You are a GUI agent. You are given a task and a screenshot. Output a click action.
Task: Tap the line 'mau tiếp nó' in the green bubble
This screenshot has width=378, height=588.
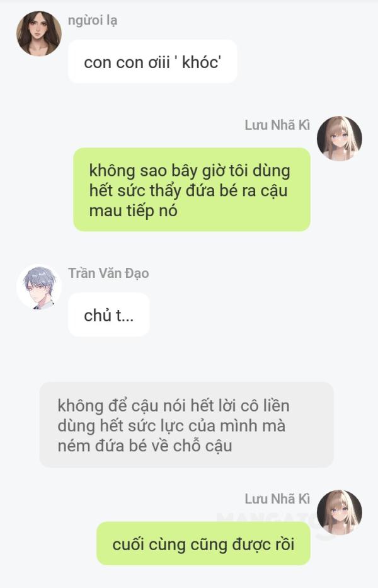133,210
